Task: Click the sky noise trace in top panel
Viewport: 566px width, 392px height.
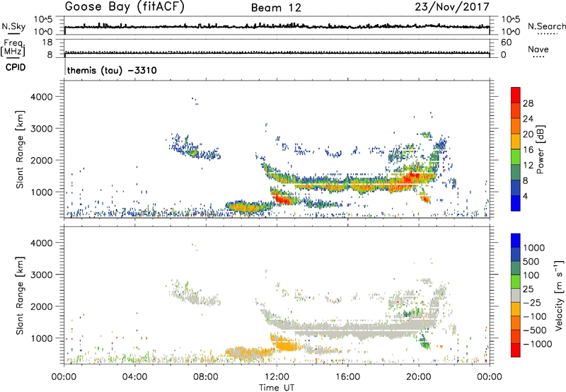Action: click(x=277, y=26)
